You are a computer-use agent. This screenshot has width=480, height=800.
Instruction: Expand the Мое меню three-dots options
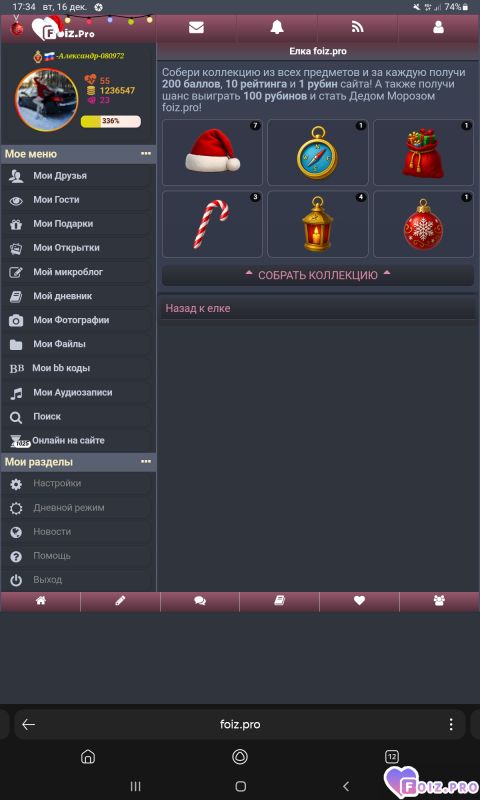tap(146, 154)
